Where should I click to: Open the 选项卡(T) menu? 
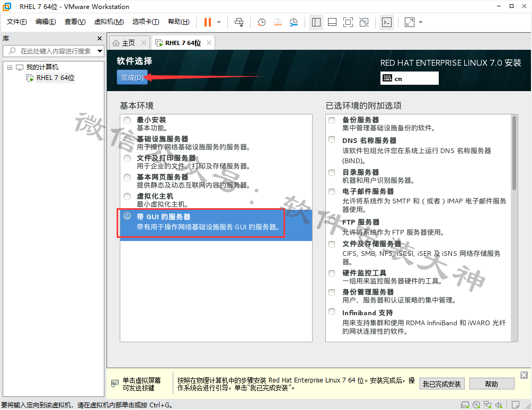tap(146, 22)
